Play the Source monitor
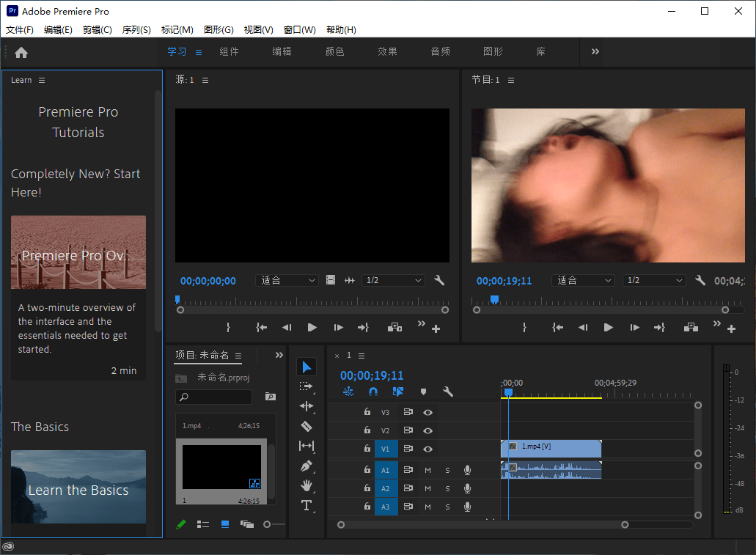 click(312, 328)
